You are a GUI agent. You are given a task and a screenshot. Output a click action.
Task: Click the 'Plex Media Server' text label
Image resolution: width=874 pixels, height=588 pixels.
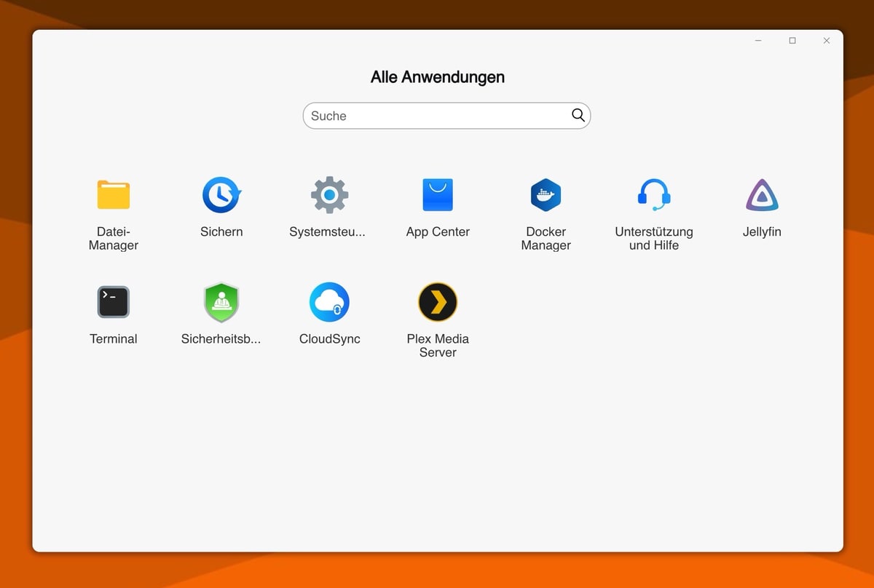click(x=438, y=346)
